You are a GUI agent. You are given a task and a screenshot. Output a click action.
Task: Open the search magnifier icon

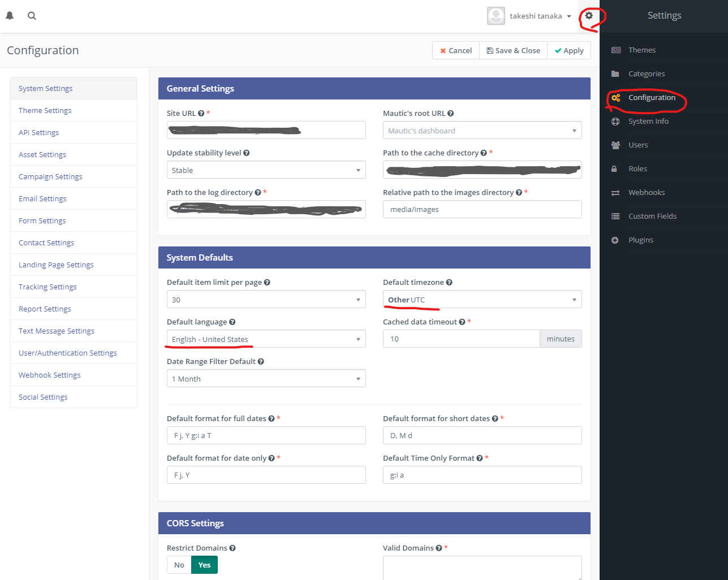32,16
